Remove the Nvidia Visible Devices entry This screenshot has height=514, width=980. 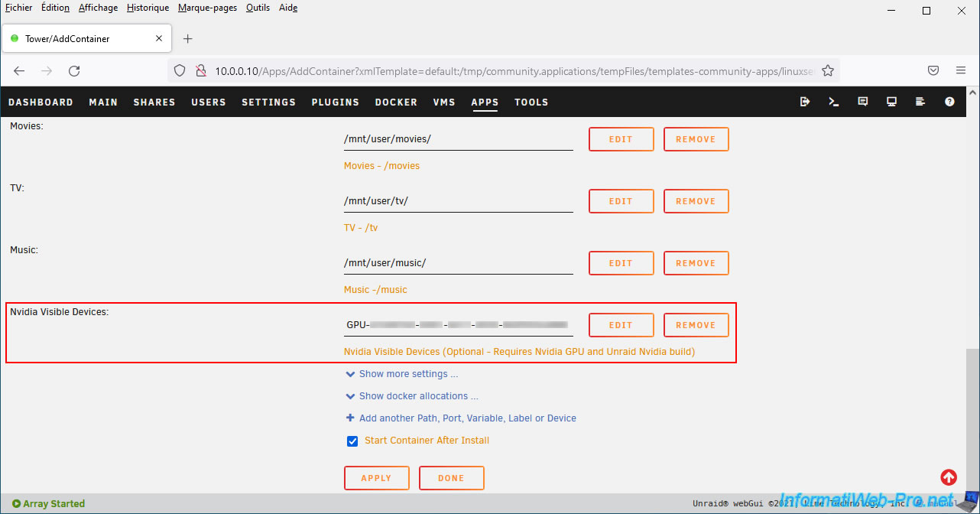click(x=696, y=325)
